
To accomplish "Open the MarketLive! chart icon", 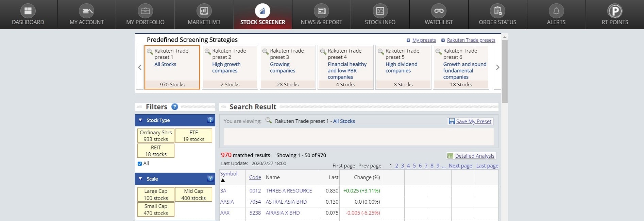I will 204,11.
